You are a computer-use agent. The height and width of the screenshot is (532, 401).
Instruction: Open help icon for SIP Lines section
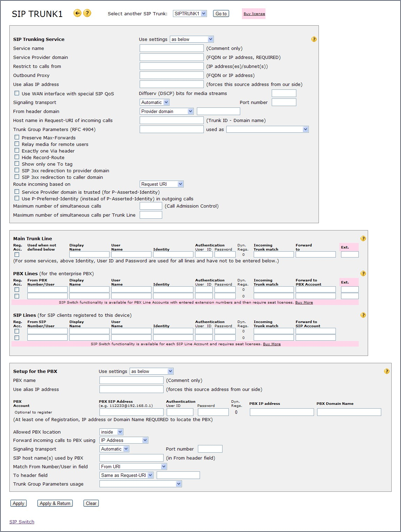point(363,315)
